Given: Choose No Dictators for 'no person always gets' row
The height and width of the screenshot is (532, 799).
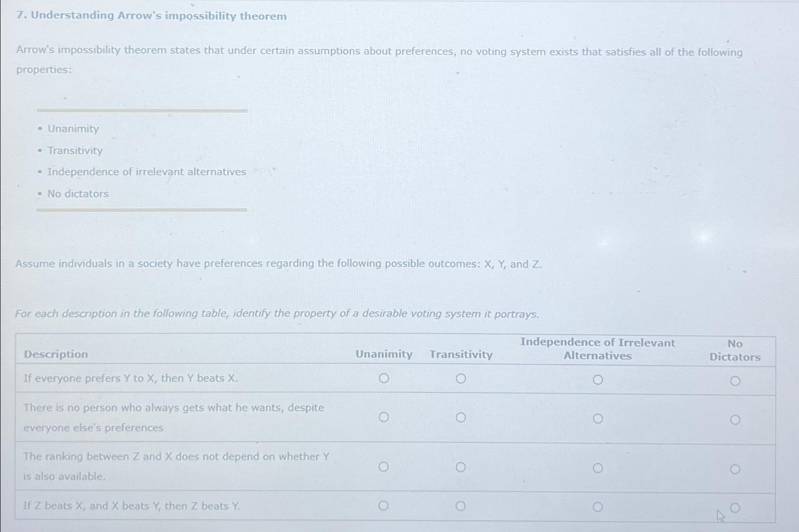Looking at the screenshot, I should click(x=735, y=420).
